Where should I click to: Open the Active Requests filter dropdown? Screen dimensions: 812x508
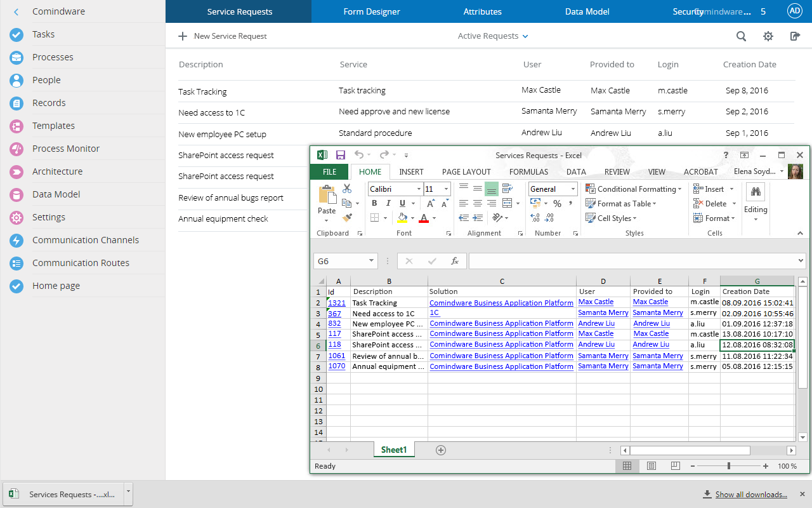492,36
